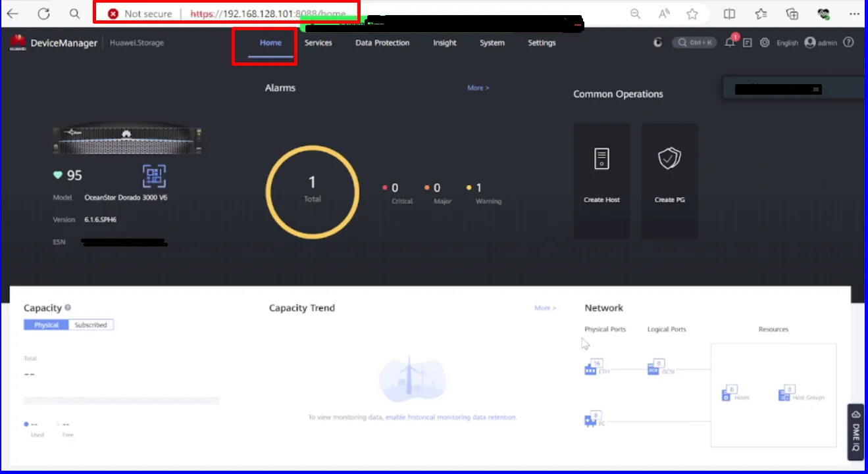
Task: Go back with browser back arrow
Action: 12,14
